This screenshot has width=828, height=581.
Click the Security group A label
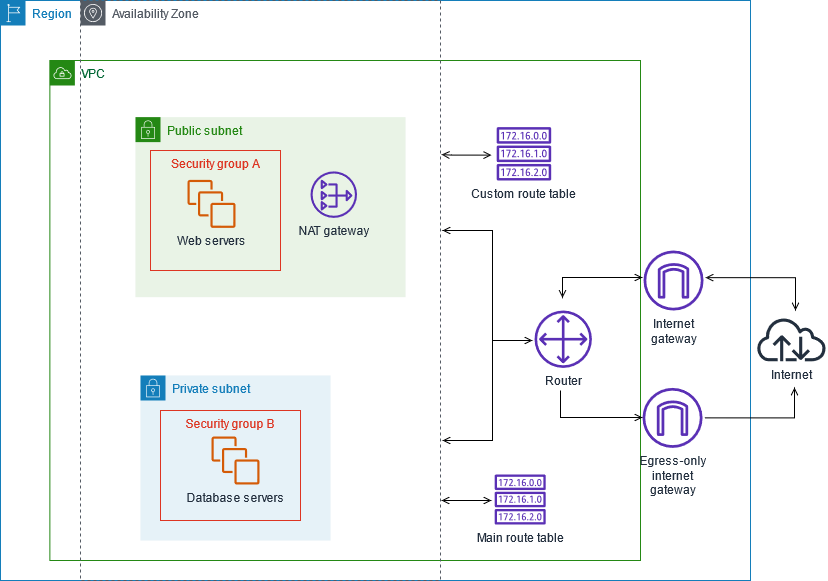point(215,164)
